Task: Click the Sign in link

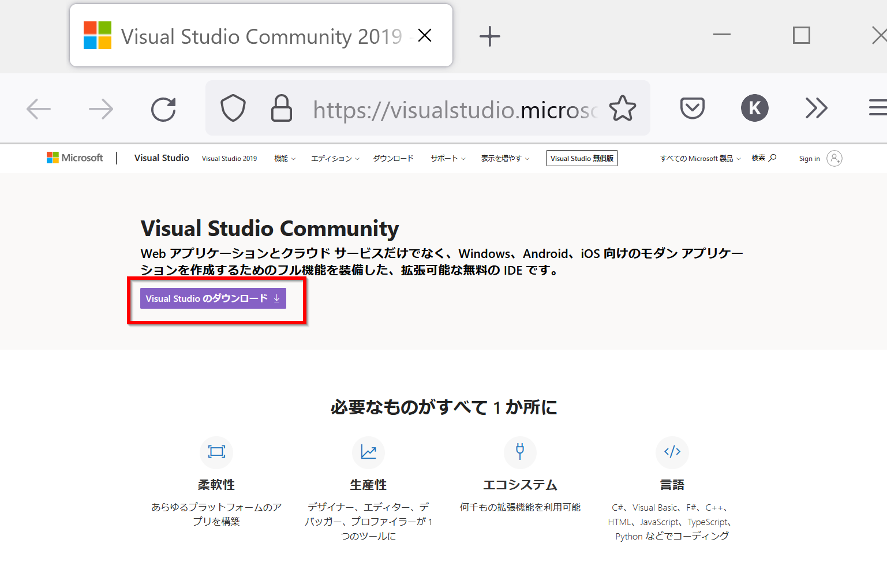Action: point(810,159)
